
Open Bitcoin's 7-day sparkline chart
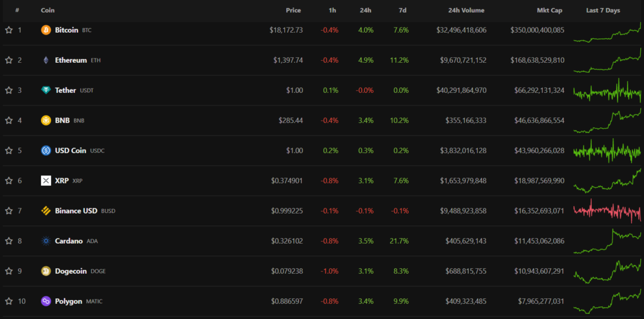pos(607,32)
